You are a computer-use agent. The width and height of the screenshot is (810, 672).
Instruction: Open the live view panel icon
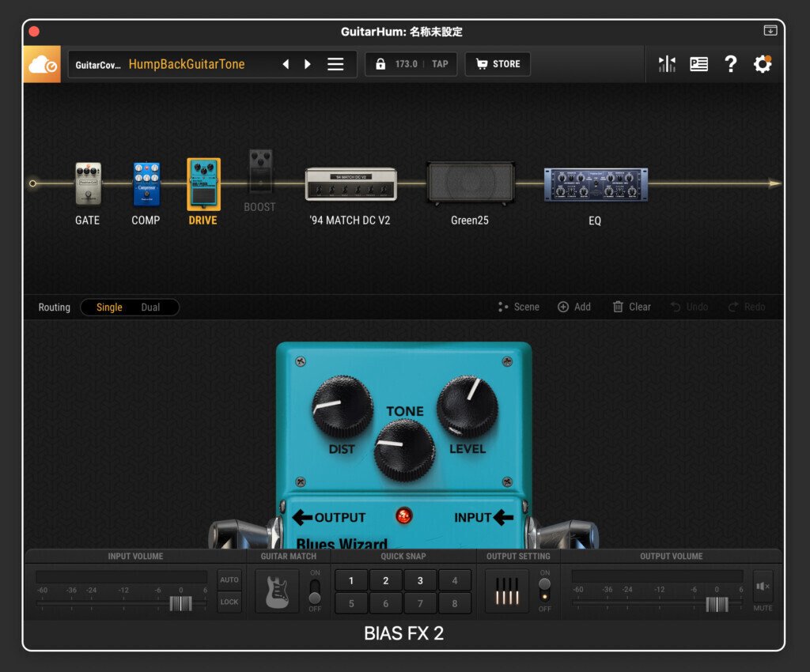click(x=698, y=64)
